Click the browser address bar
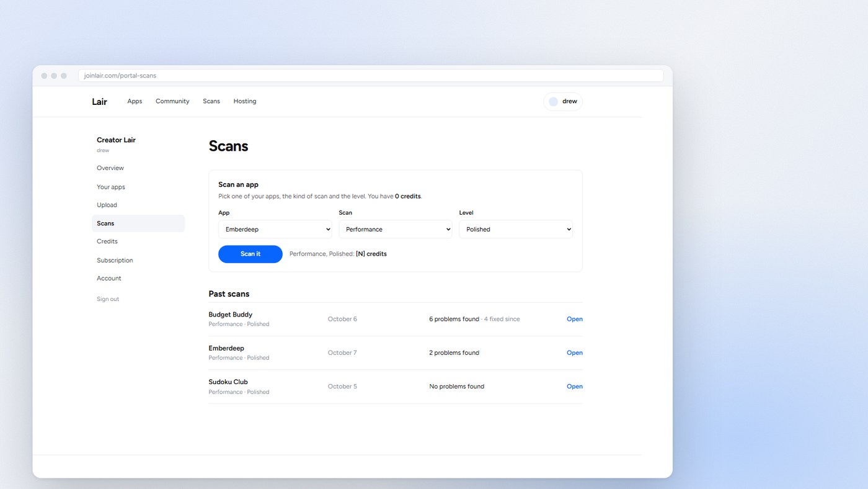 click(371, 76)
